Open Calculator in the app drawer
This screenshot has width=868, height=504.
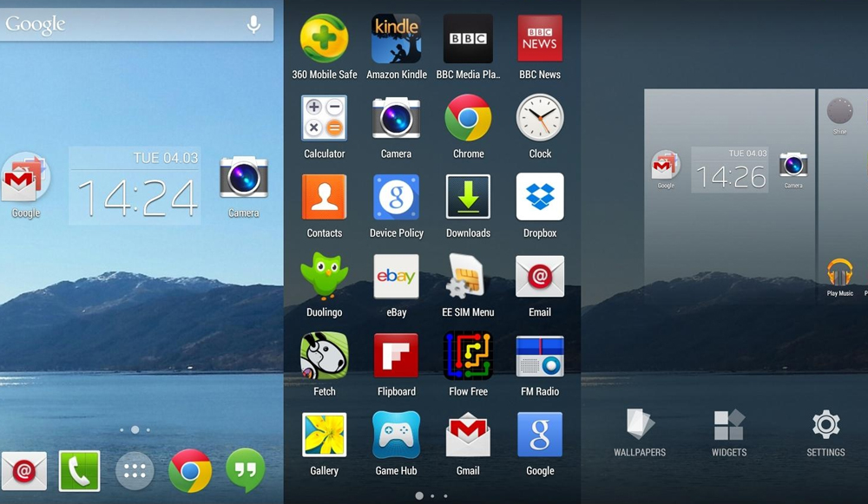click(325, 118)
